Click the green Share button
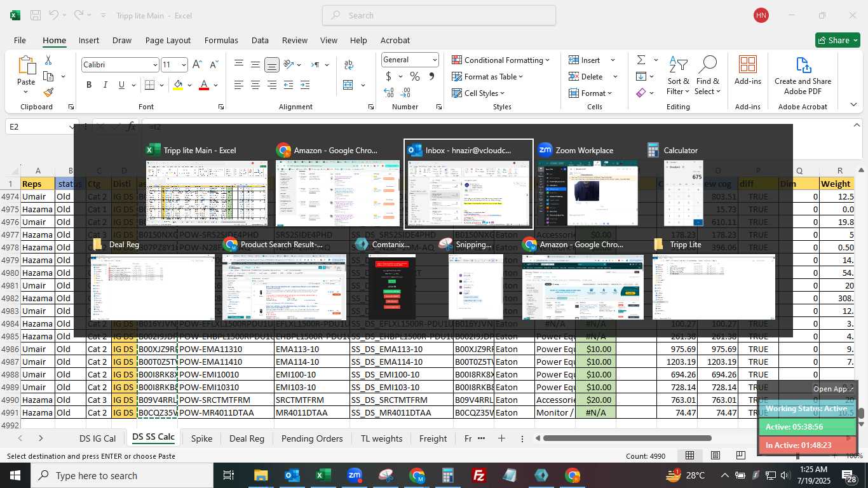 coord(837,40)
